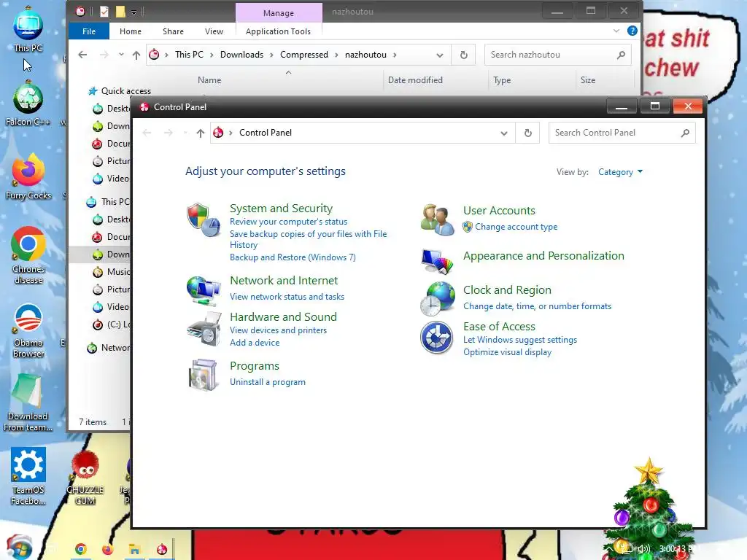Launch the Firefox desktop shortcut
Screen dimensions: 747x560
click(28, 177)
